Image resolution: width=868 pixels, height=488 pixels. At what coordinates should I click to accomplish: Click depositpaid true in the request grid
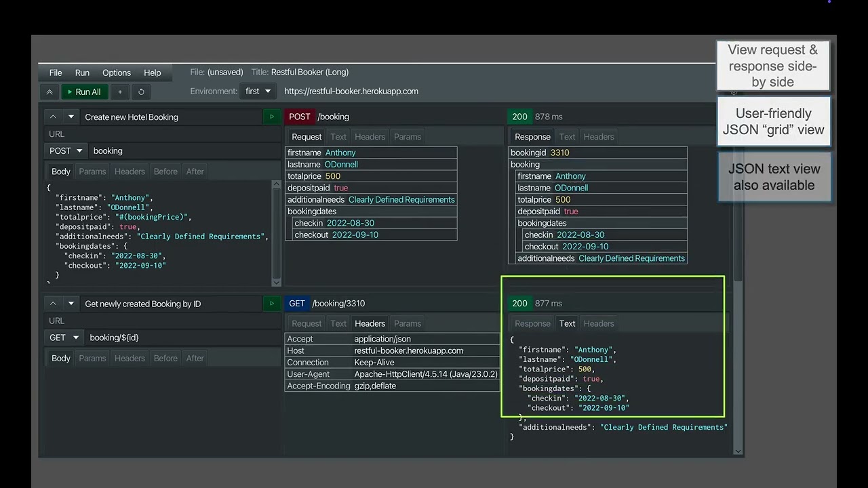pos(371,188)
